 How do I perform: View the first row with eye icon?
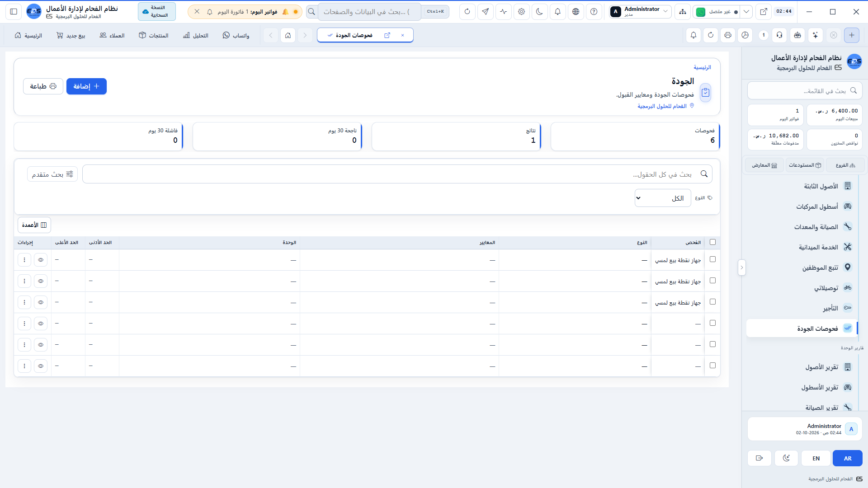[41, 260]
